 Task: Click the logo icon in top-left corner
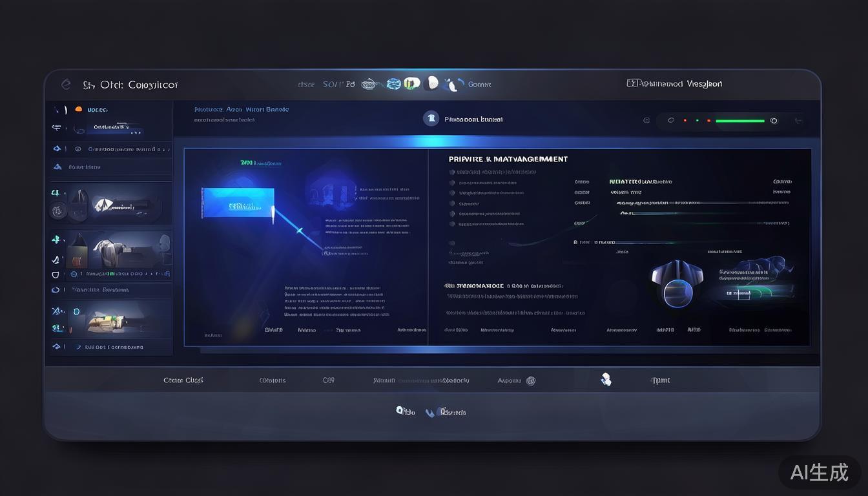pyautogui.click(x=65, y=85)
